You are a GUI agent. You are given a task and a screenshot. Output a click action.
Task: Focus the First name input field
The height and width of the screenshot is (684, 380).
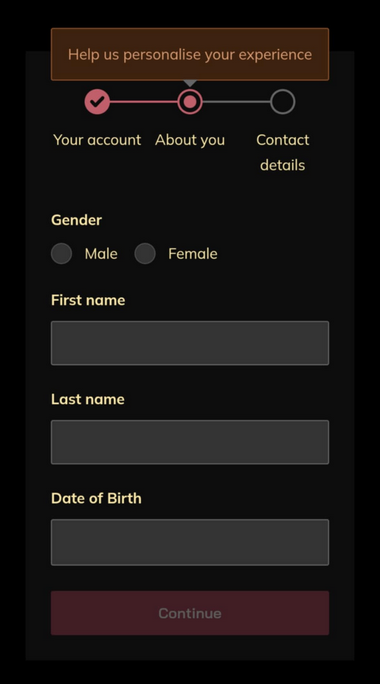(190, 343)
